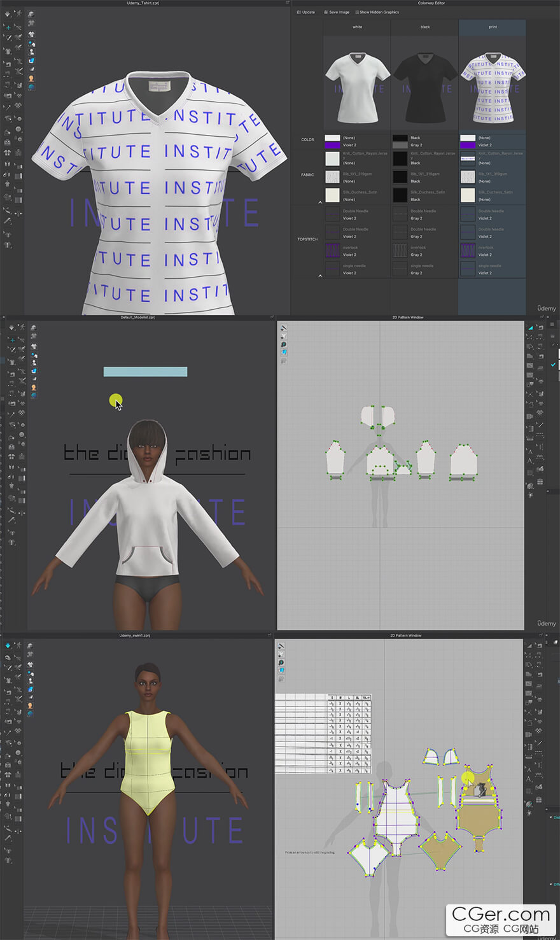Screen dimensions: 560x940
Task: Switch to the "white" colorway header
Action: tap(357, 27)
